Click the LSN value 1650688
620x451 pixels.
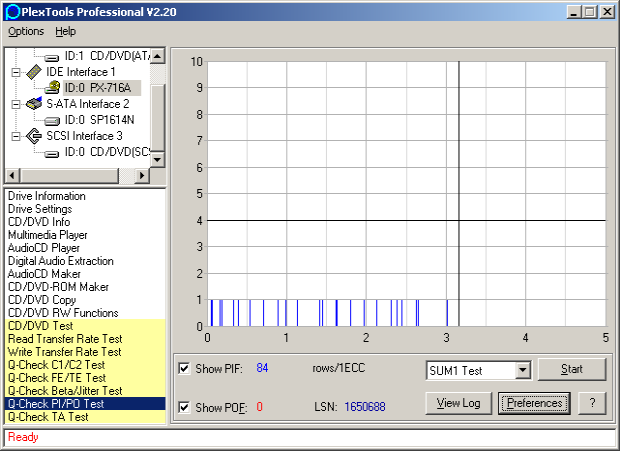click(365, 407)
